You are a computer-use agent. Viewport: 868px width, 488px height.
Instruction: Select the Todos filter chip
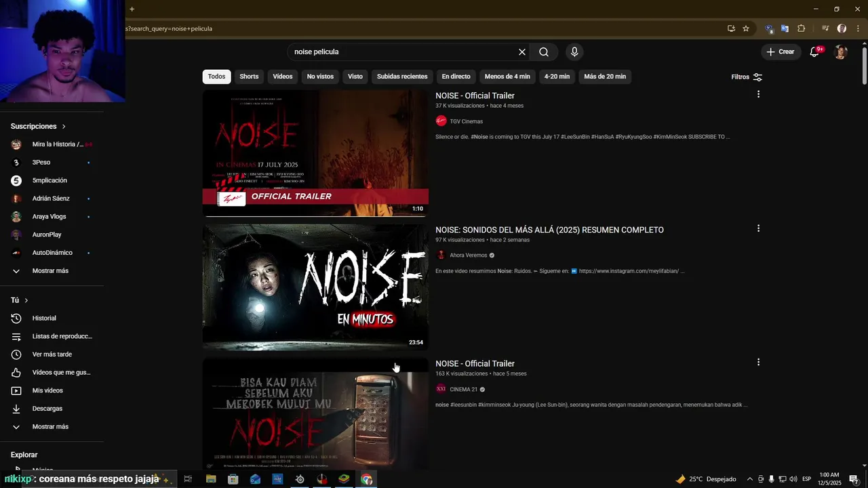pyautogui.click(x=216, y=77)
